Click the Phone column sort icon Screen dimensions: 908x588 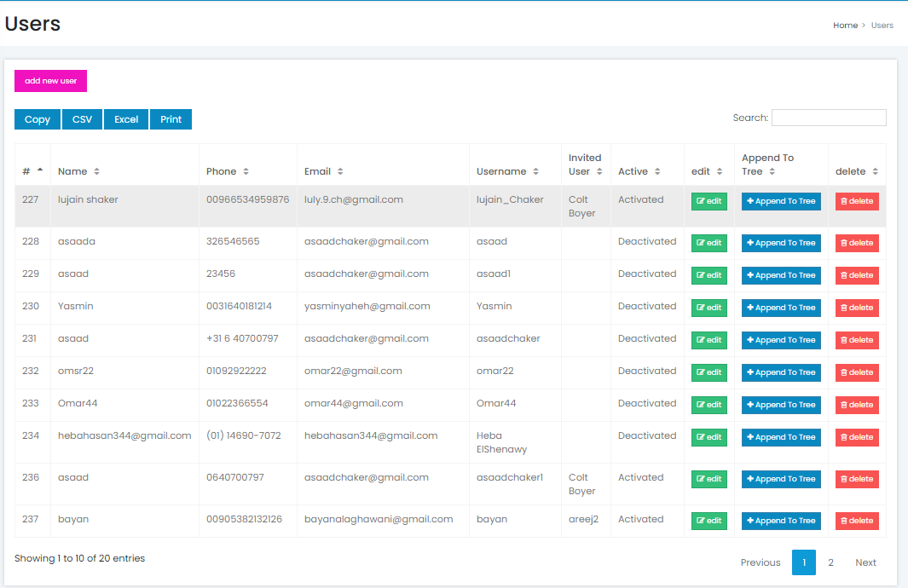click(x=246, y=171)
